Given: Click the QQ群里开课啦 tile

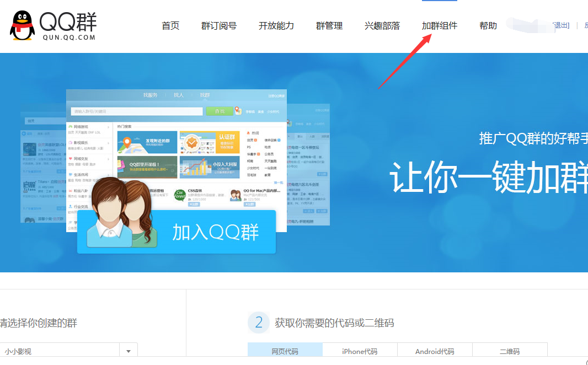Looking at the screenshot, I should tap(147, 167).
